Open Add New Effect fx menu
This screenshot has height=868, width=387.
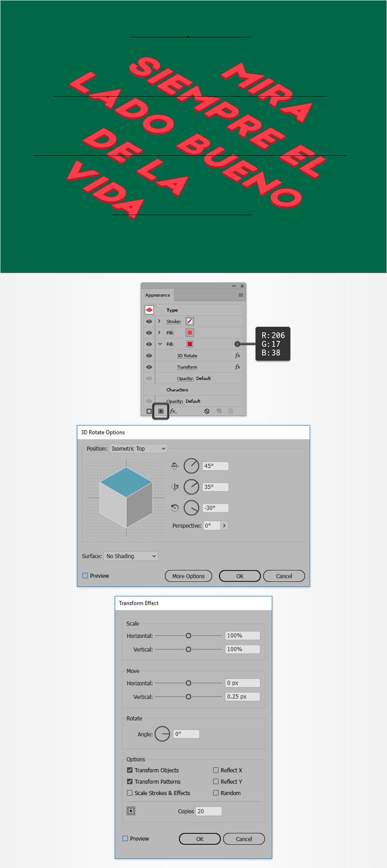click(173, 411)
